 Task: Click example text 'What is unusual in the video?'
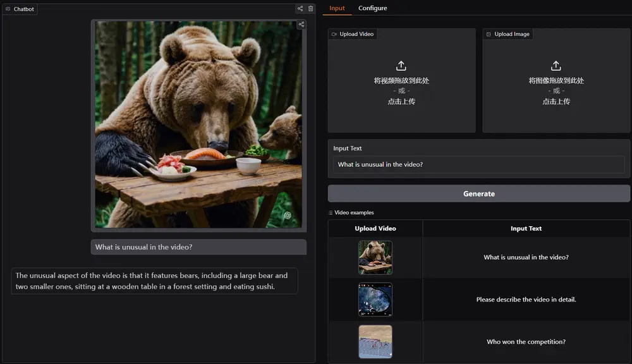tap(526, 257)
